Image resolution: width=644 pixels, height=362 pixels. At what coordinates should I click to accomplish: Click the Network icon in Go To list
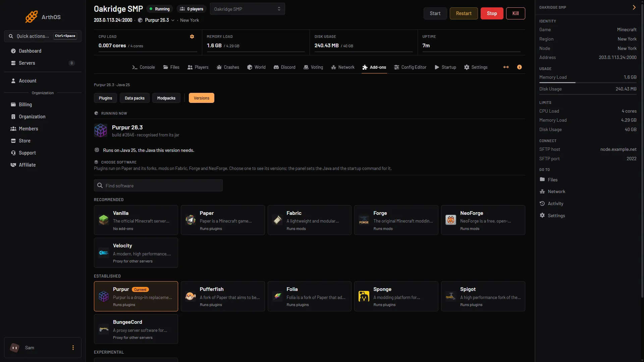542,191
